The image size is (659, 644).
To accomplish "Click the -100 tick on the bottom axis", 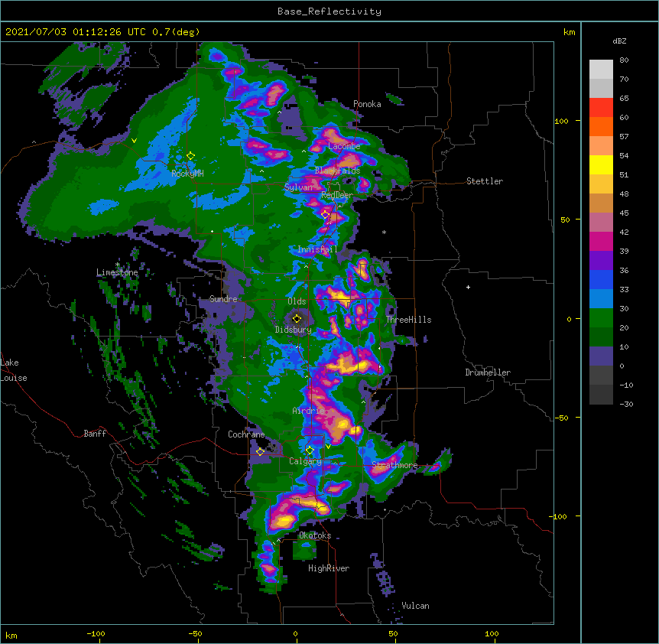I will pos(96,633).
